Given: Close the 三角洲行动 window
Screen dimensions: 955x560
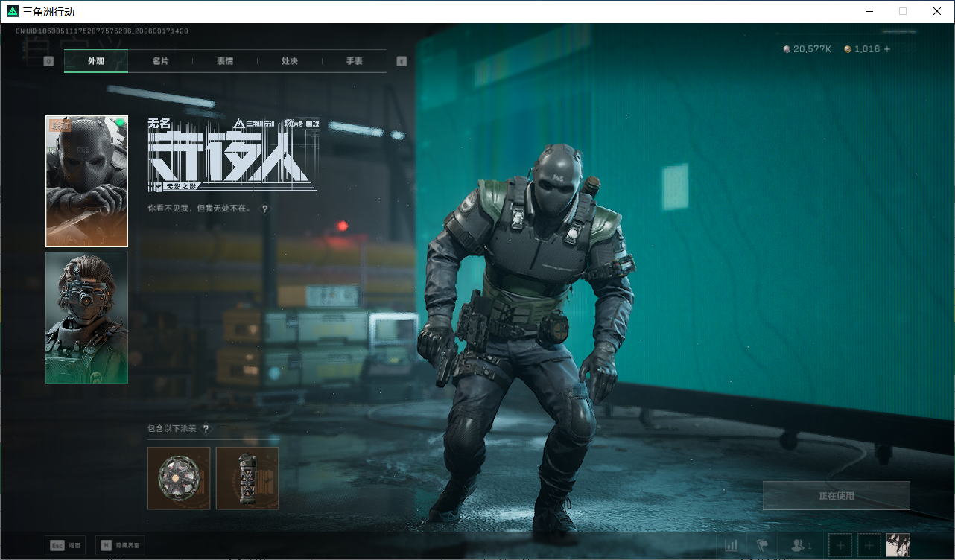Looking at the screenshot, I should click(x=937, y=12).
